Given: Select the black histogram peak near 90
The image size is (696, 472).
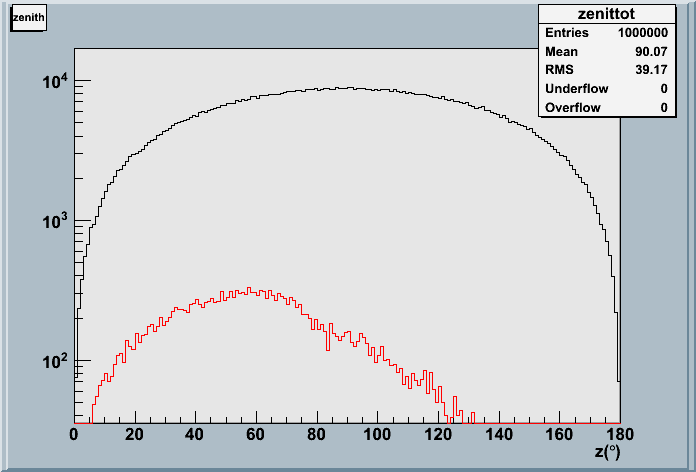Looking at the screenshot, I should [x=350, y=87].
